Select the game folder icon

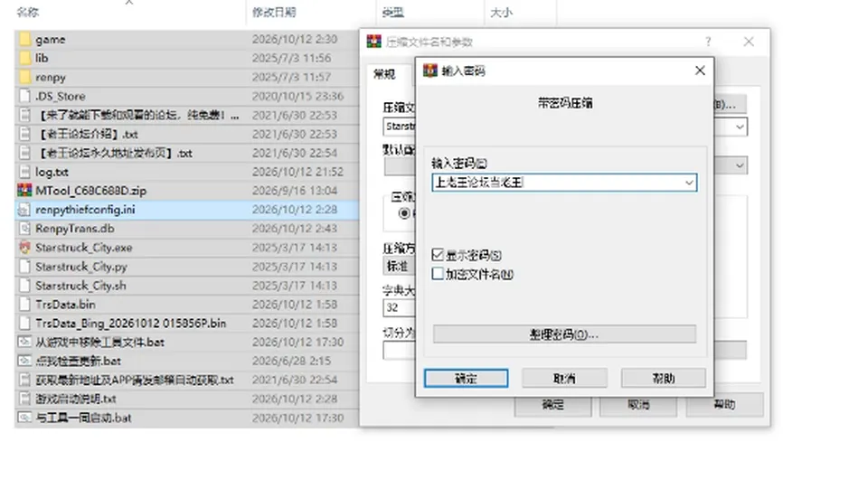25,39
